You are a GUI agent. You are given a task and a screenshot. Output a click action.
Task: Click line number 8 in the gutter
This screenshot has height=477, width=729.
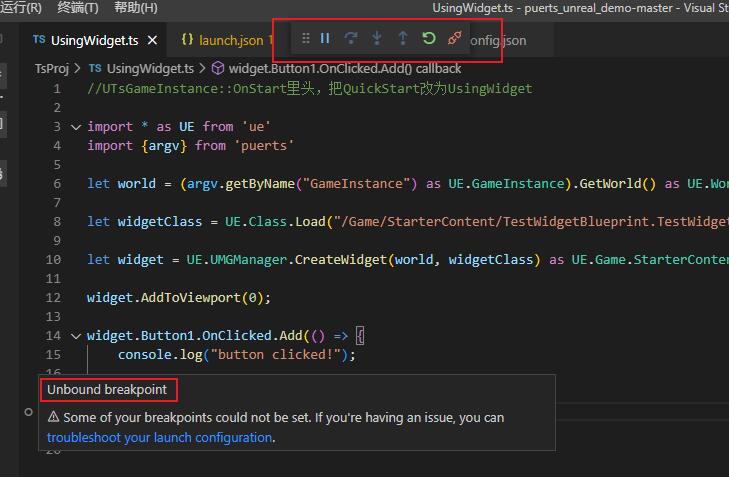click(x=57, y=222)
